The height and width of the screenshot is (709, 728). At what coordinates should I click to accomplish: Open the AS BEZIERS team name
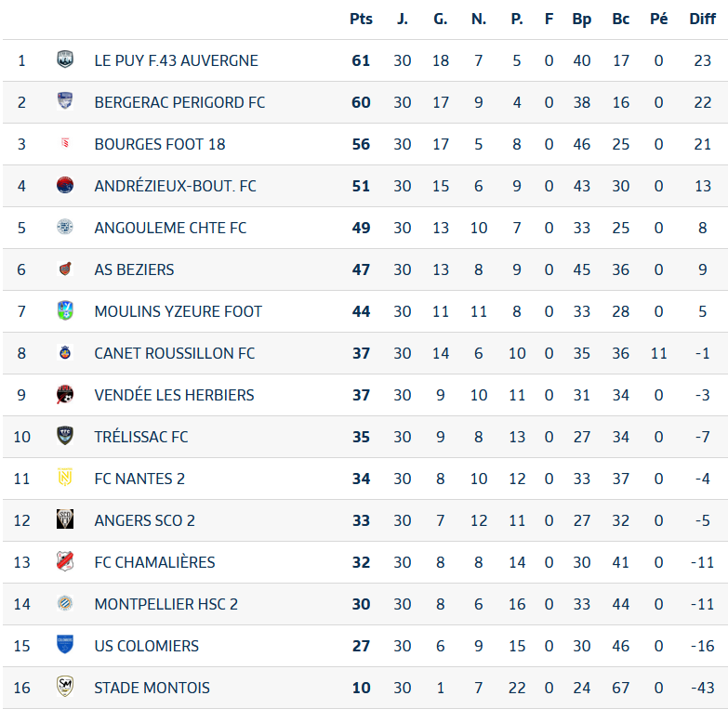134,269
